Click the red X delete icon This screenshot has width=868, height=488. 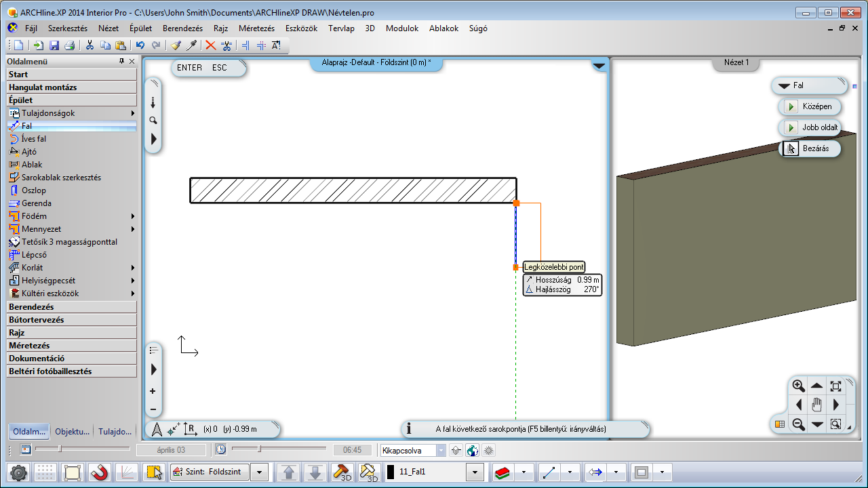coord(211,45)
